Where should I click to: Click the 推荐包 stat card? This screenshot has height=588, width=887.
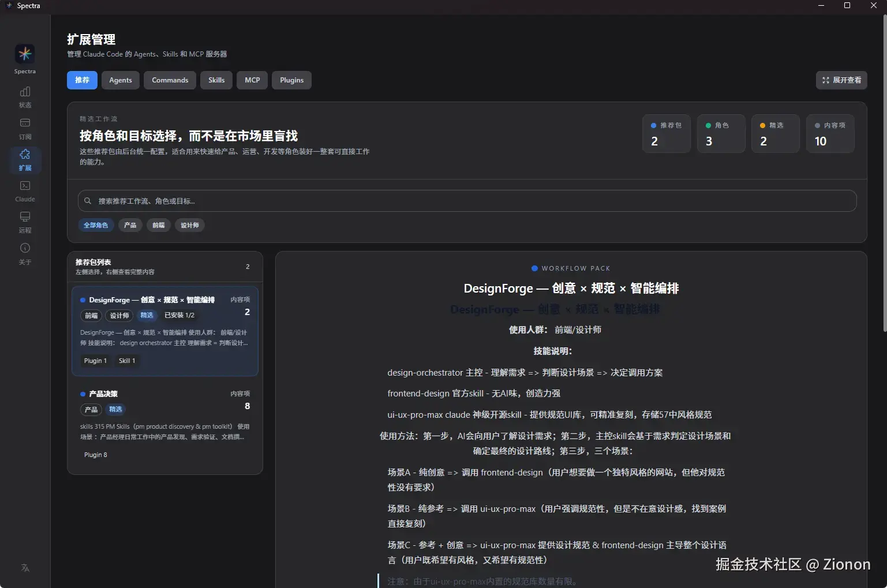point(667,133)
